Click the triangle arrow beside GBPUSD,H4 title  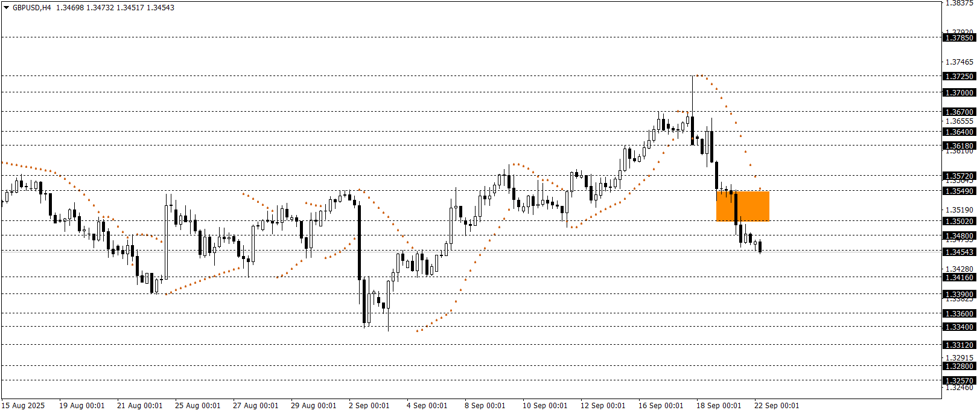coord(7,8)
